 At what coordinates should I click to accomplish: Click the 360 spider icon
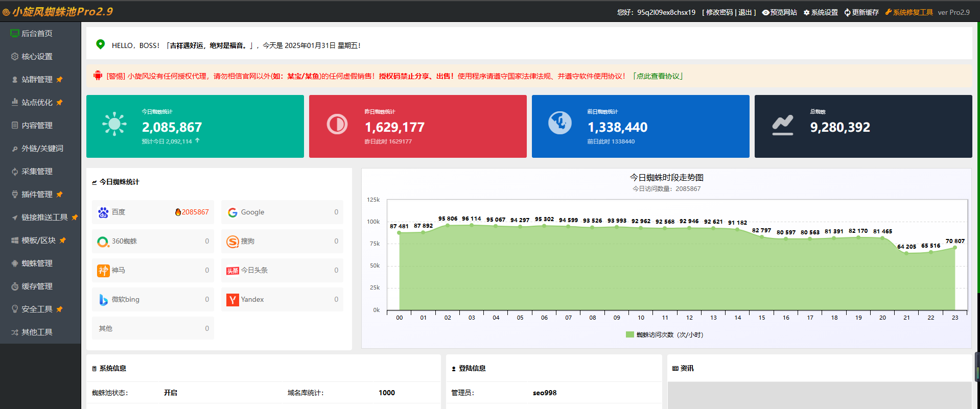pos(103,242)
